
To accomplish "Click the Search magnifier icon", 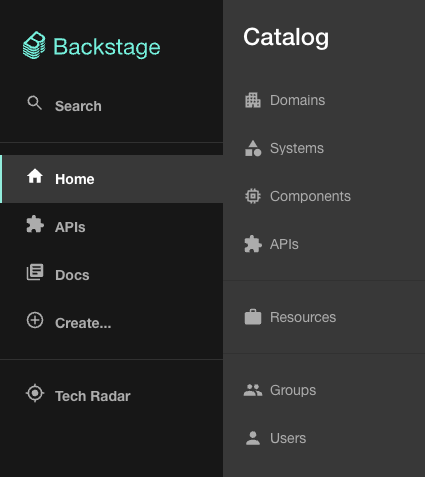I will tap(35, 103).
